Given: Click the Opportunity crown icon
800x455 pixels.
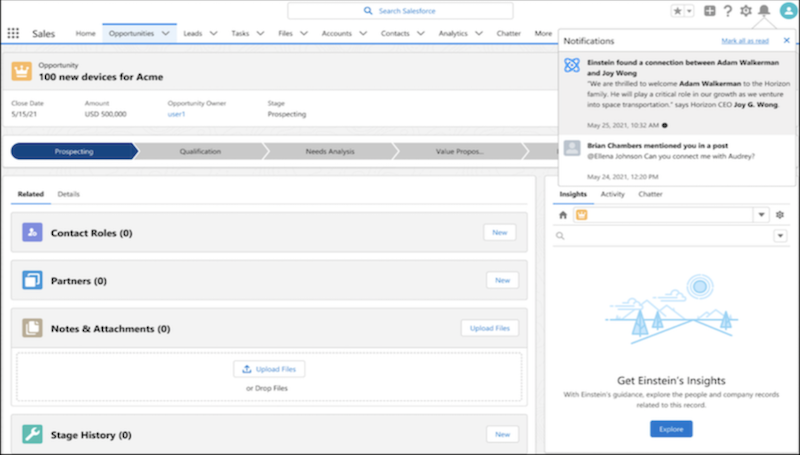Looking at the screenshot, I should click(21, 71).
